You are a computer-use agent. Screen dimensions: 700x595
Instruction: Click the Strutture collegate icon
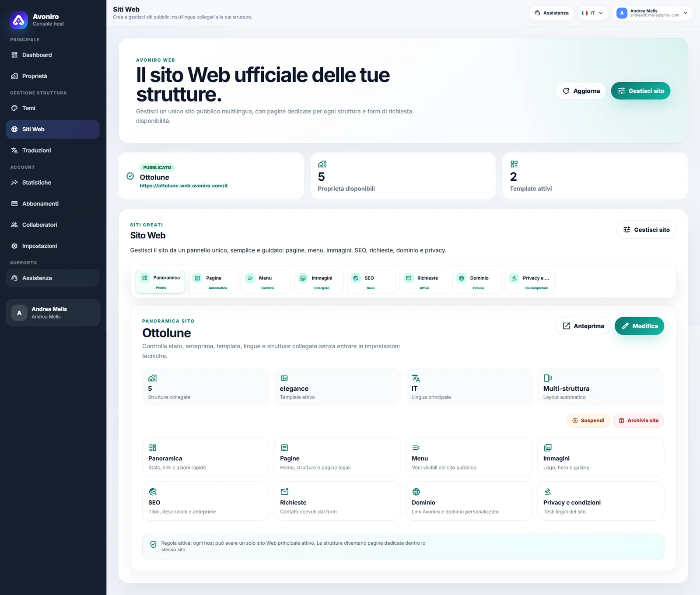[x=152, y=378]
